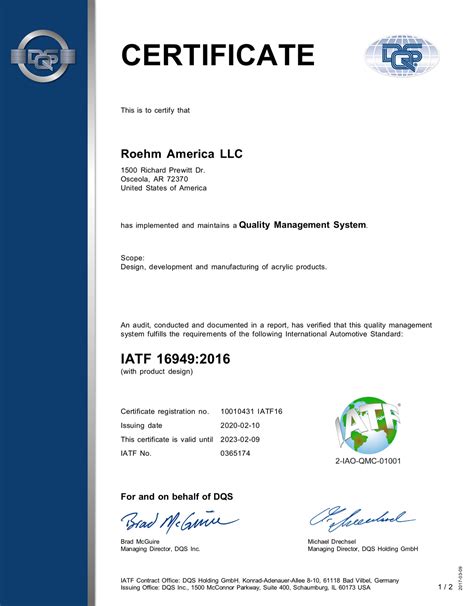474x606 pixels.
Task: Click the IATF 16949:2016 standard heading
Action: click(x=175, y=359)
